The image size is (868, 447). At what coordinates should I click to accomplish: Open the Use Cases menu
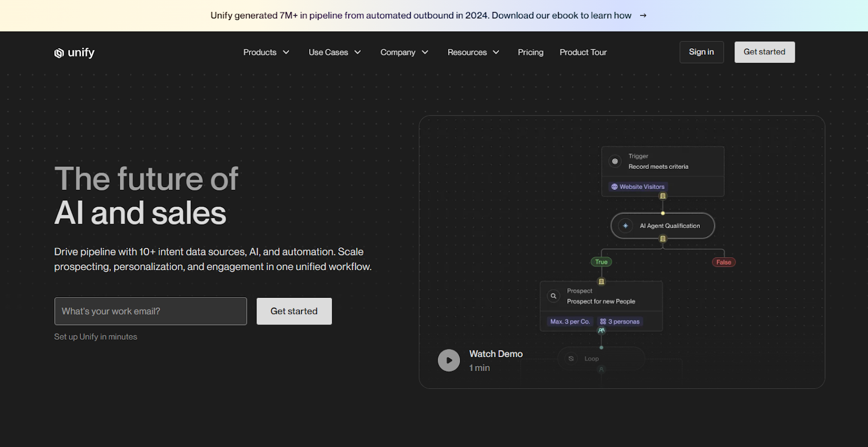(x=328, y=53)
